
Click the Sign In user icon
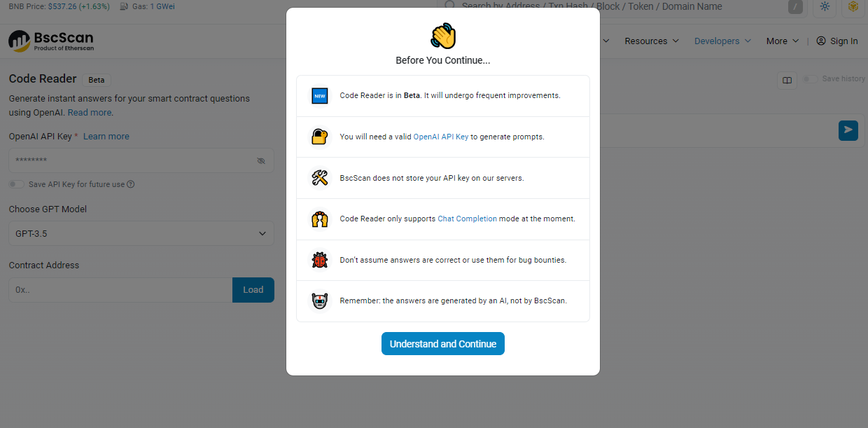[821, 41]
